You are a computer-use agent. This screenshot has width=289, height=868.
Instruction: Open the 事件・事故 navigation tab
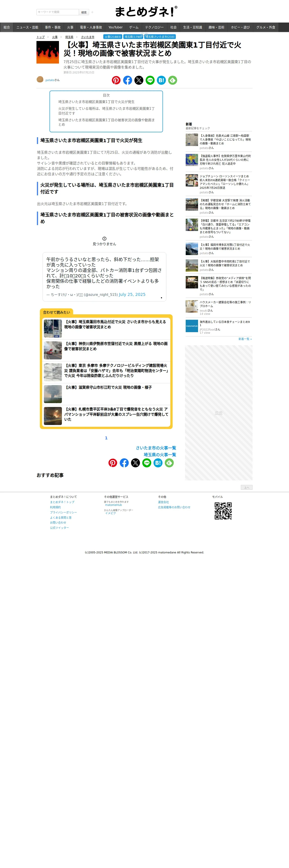(x=53, y=27)
